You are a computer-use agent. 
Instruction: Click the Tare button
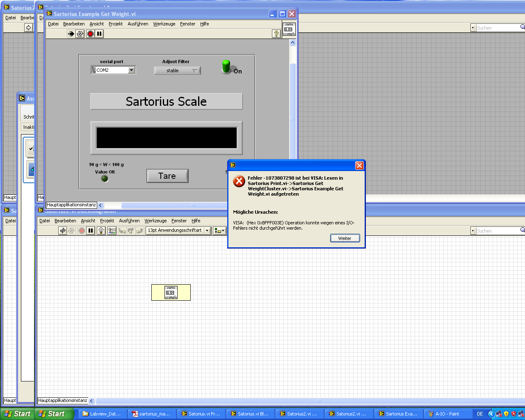pyautogui.click(x=167, y=176)
